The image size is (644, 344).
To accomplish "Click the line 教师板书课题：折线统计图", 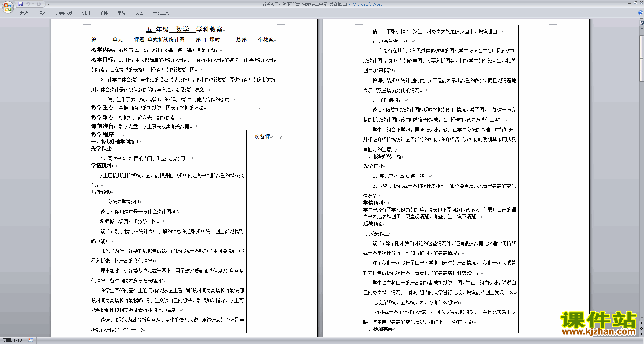I will click(130, 222).
